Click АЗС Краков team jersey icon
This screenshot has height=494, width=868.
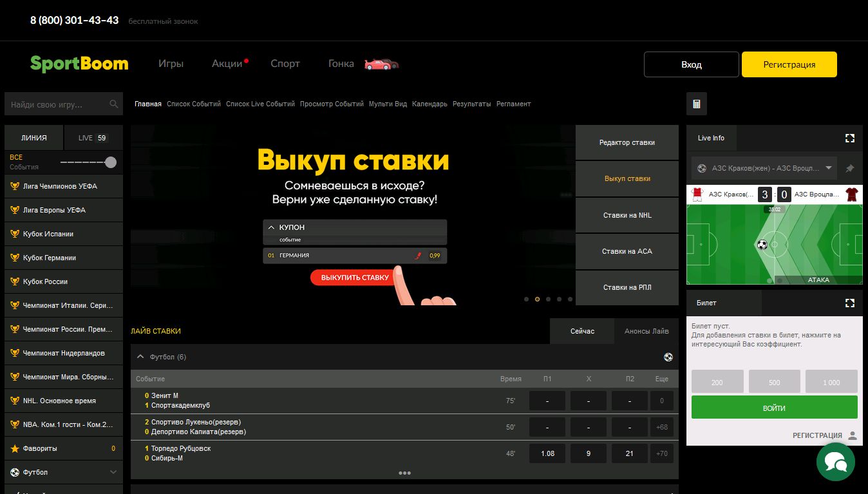[697, 195]
